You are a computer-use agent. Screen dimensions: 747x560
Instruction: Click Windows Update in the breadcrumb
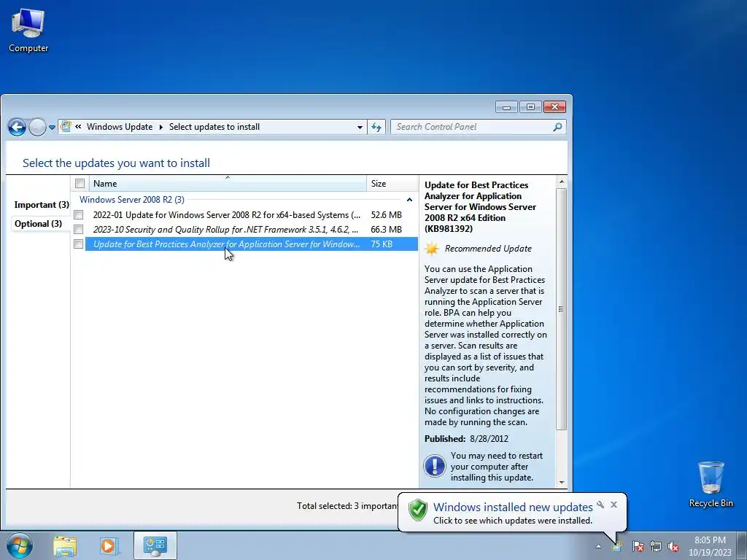pos(120,127)
